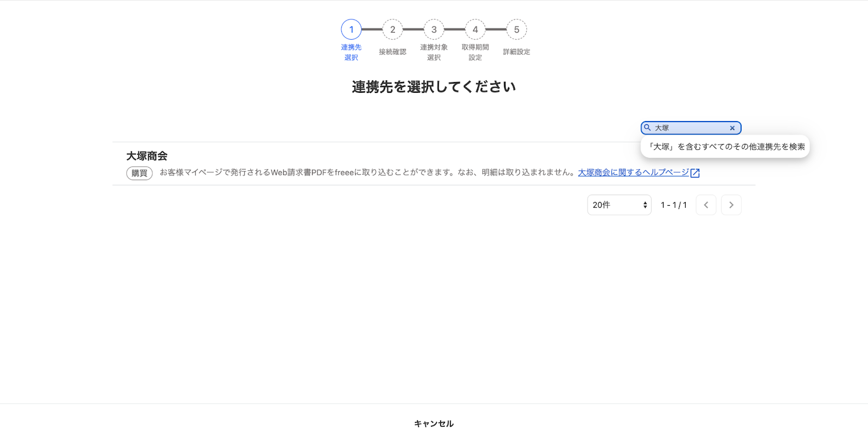Open the 20件 per-page dropdown
868x443 pixels.
pos(619,205)
